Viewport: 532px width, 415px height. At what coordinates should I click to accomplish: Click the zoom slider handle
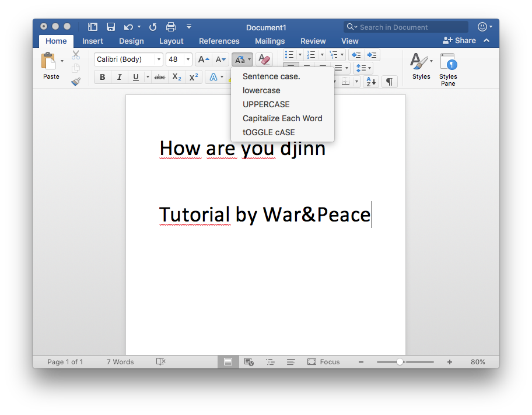pyautogui.click(x=400, y=362)
